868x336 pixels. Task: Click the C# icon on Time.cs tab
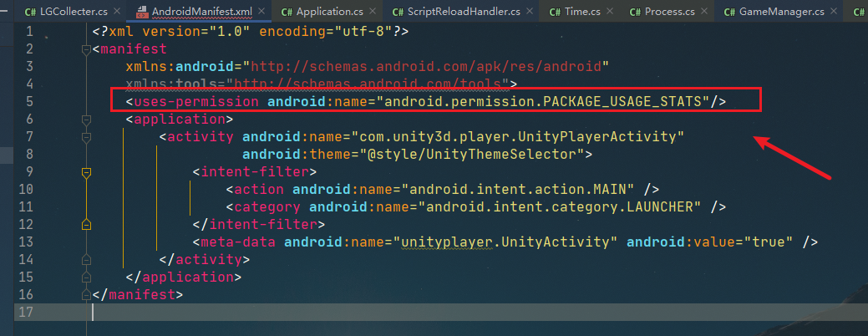(556, 12)
